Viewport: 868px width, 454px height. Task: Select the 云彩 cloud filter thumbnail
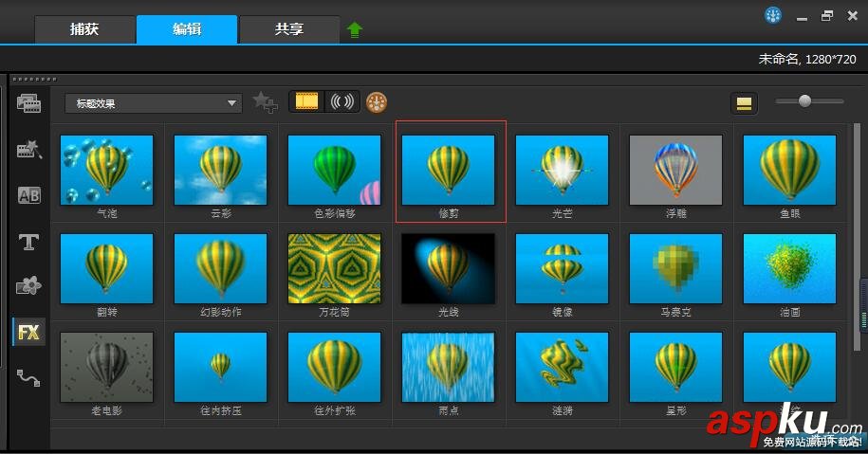pos(220,171)
